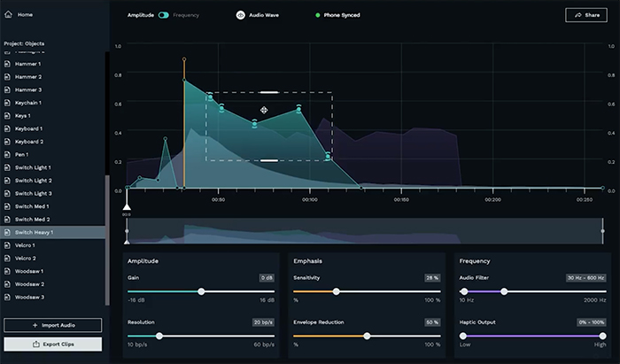Click the Export Clips button

(53, 344)
